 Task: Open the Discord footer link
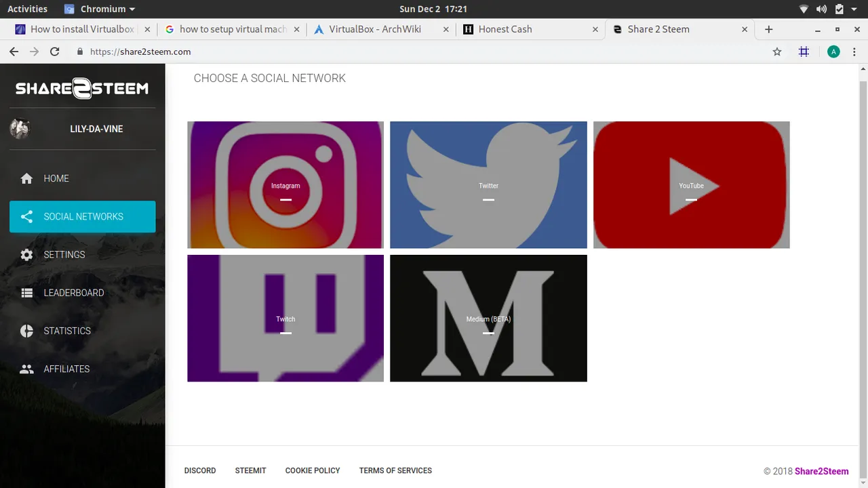point(200,470)
